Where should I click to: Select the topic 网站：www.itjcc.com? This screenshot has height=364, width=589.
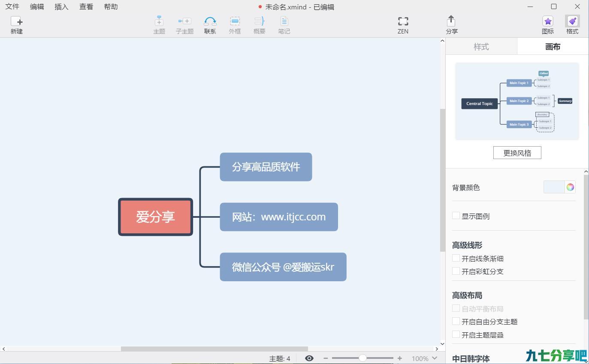pyautogui.click(x=279, y=217)
